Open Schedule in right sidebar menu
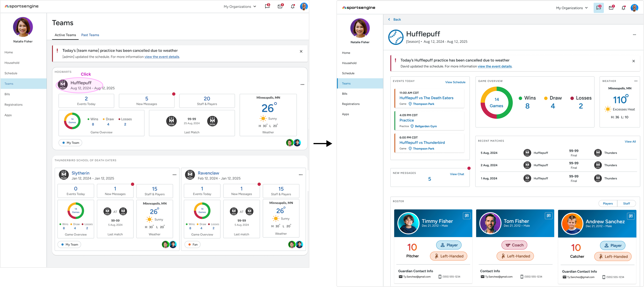This screenshot has height=287, width=644. pos(348,73)
